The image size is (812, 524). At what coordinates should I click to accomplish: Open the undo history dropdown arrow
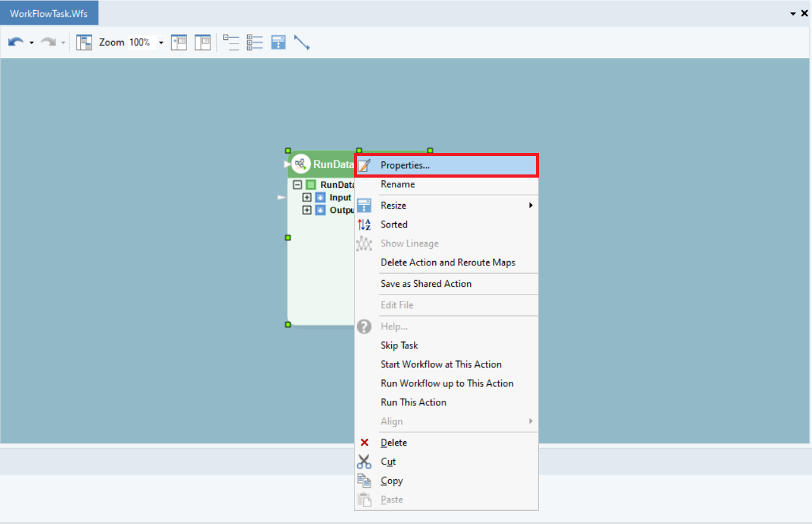pyautogui.click(x=32, y=43)
